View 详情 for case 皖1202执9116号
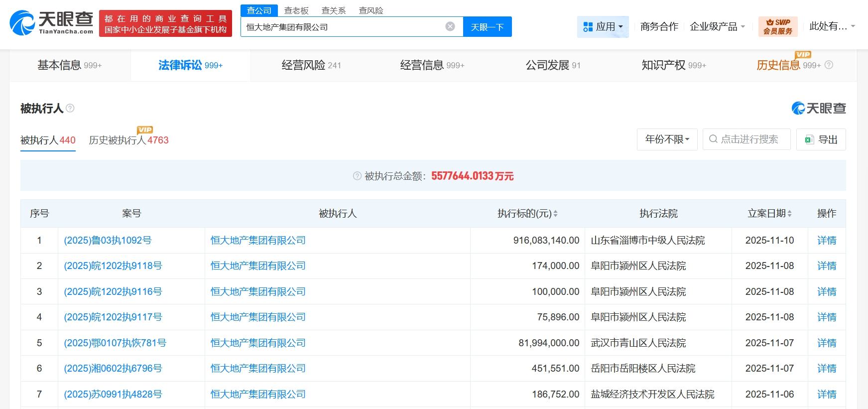This screenshot has height=409, width=868. point(827,292)
